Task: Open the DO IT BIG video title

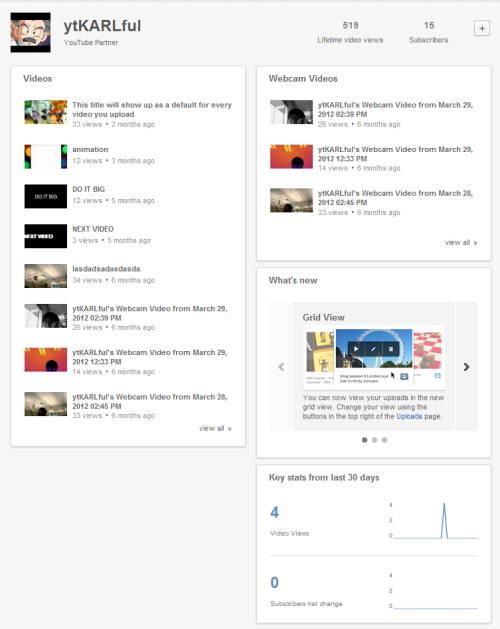Action: click(x=89, y=189)
